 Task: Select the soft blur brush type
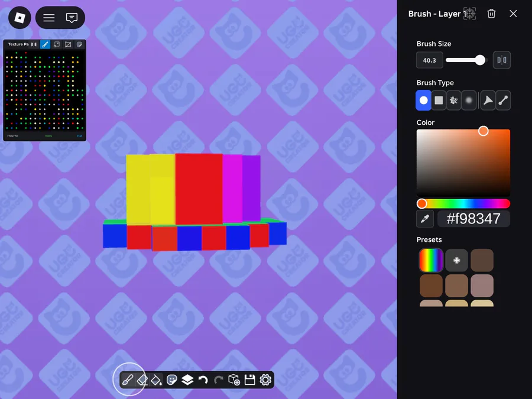[469, 100]
